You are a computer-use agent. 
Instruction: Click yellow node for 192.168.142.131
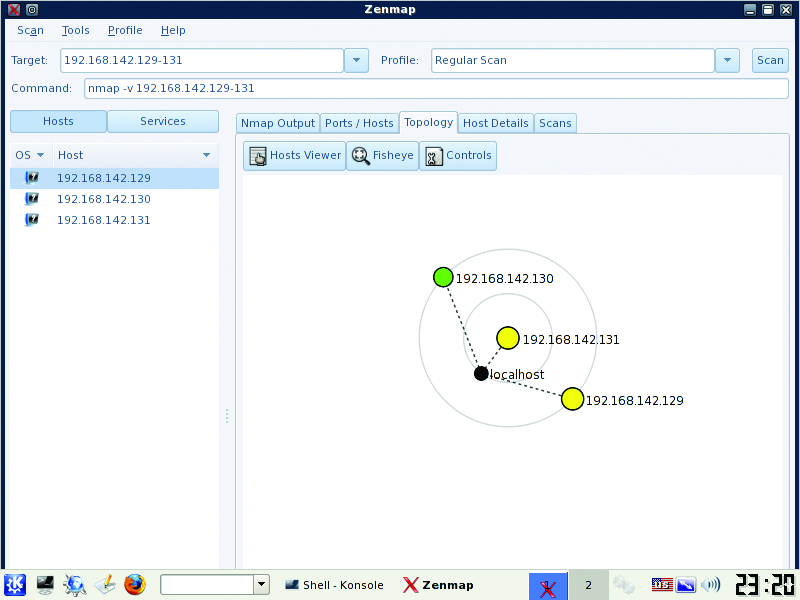tap(508, 339)
